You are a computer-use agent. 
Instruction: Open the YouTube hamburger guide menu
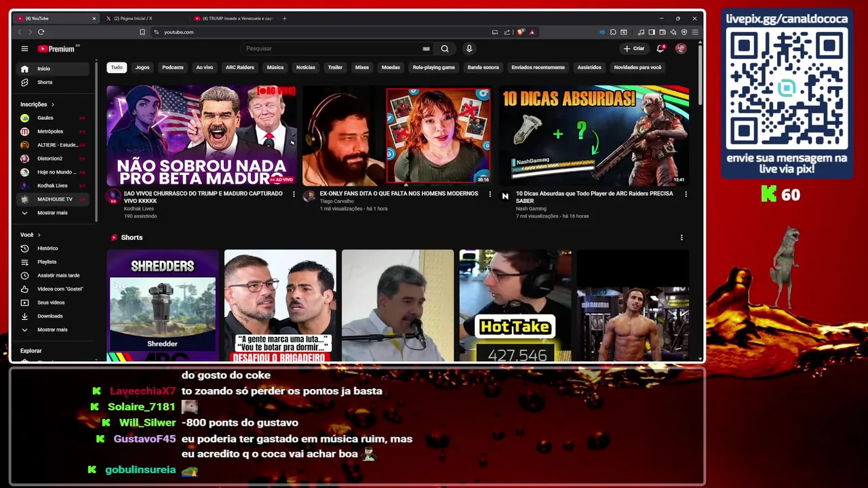coord(24,49)
